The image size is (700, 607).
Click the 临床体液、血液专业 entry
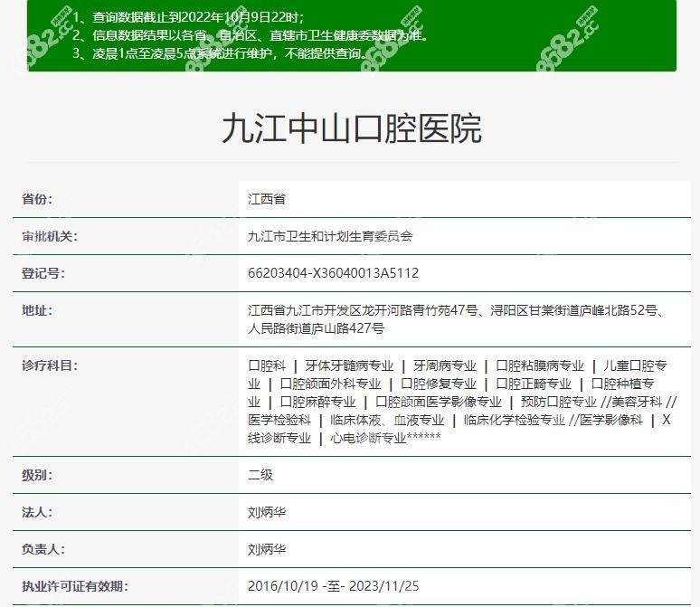(x=387, y=420)
